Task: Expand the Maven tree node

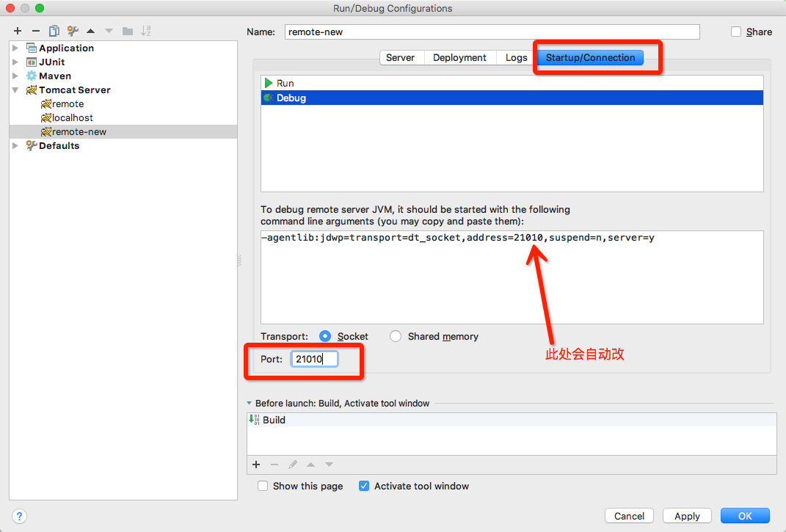Action: click(15, 76)
